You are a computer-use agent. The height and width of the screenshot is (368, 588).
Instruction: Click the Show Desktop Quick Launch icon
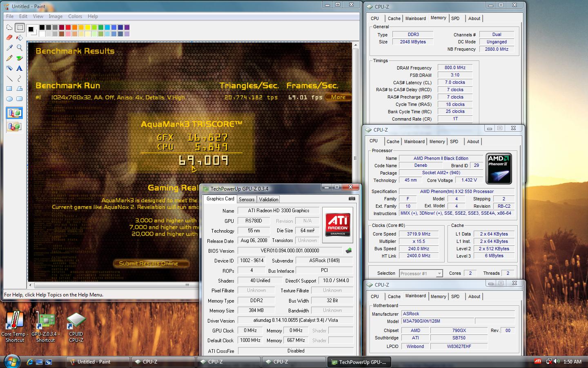click(x=39, y=362)
